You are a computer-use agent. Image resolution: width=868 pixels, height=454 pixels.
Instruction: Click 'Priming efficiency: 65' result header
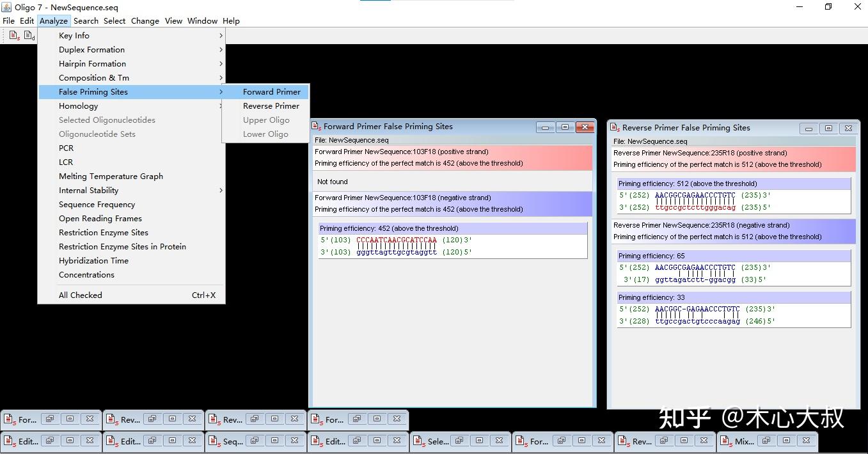734,256
